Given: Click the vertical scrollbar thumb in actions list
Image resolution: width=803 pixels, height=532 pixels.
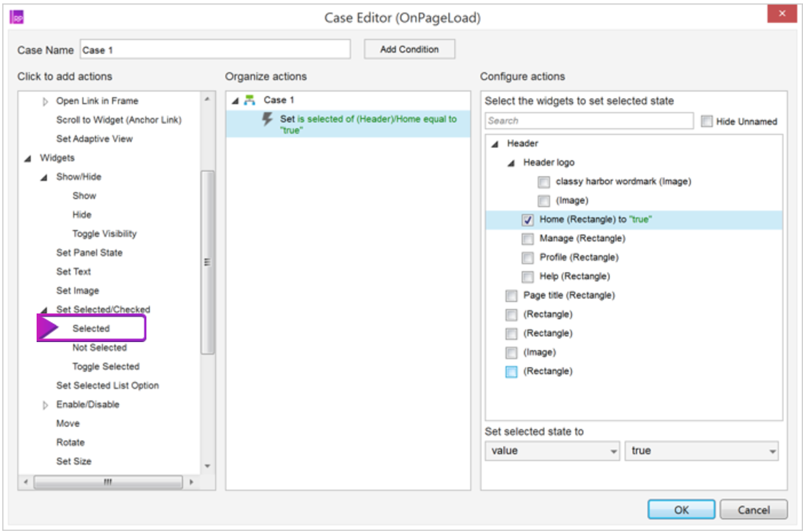Looking at the screenshot, I should click(x=207, y=263).
